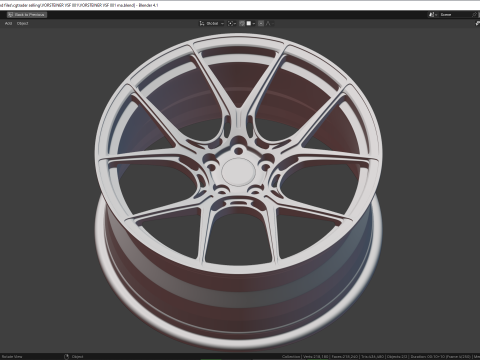Viewport: 480px width, 360px height.
Task: Toggle the snap magnet button
Action: 242,23
